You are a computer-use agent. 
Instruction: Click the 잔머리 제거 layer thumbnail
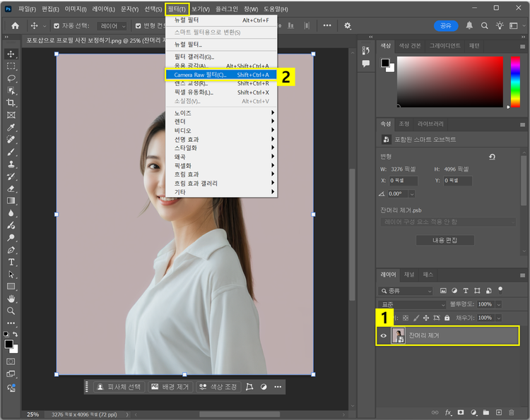point(398,335)
